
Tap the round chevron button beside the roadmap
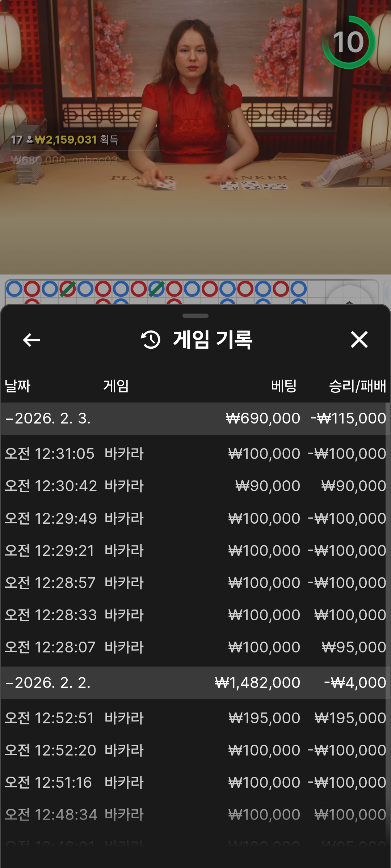349,297
